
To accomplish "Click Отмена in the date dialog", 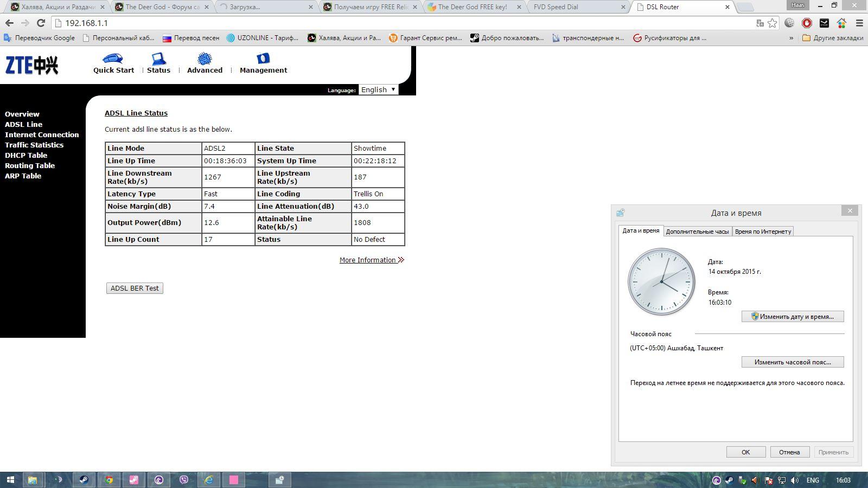I will point(789,452).
